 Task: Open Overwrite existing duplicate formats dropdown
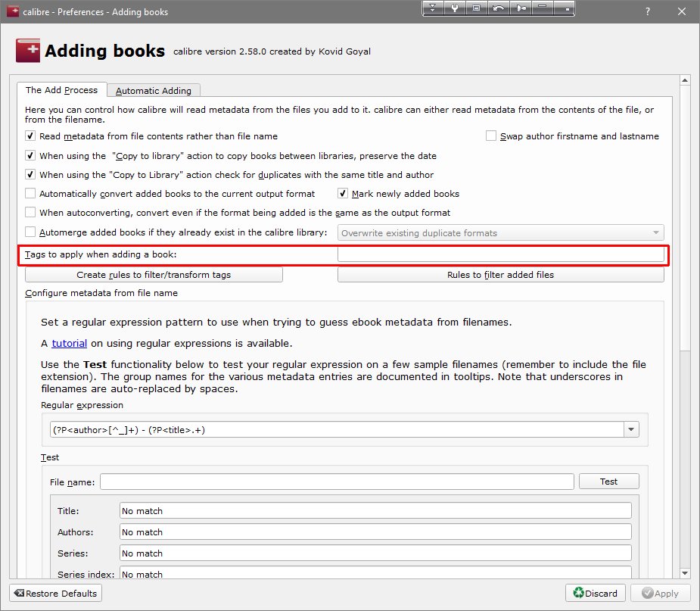point(500,232)
